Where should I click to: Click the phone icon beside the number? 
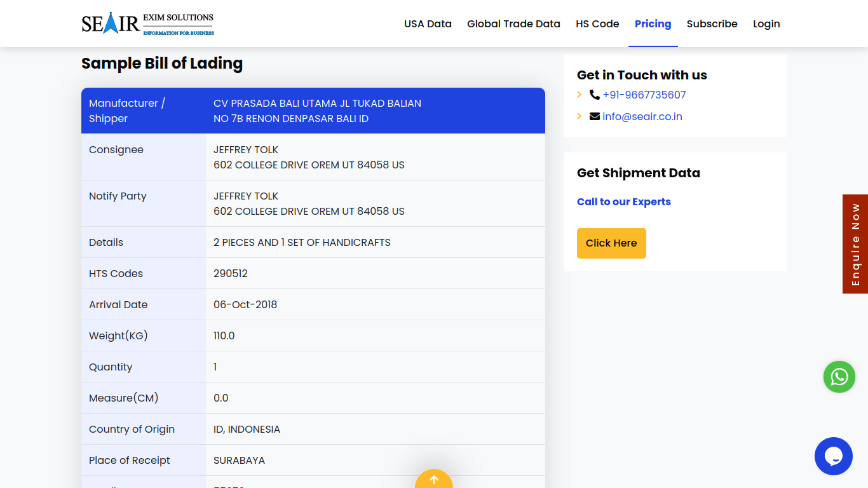point(595,95)
